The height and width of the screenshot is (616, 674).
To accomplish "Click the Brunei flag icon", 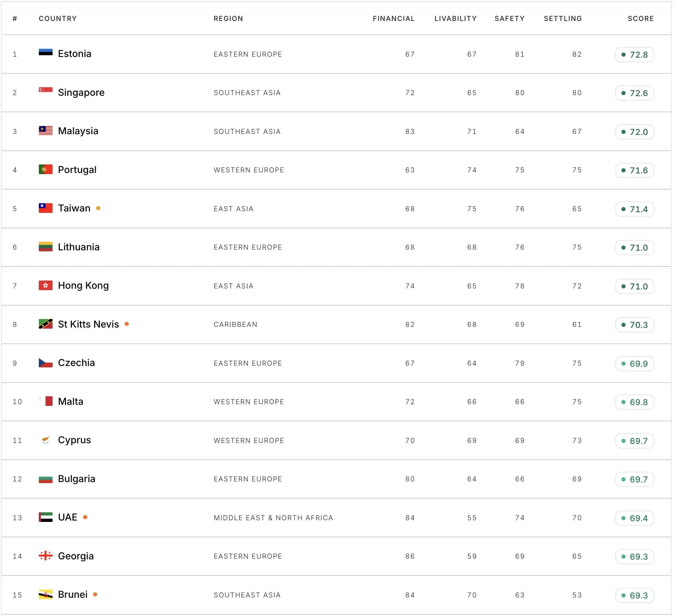I will pos(45,594).
